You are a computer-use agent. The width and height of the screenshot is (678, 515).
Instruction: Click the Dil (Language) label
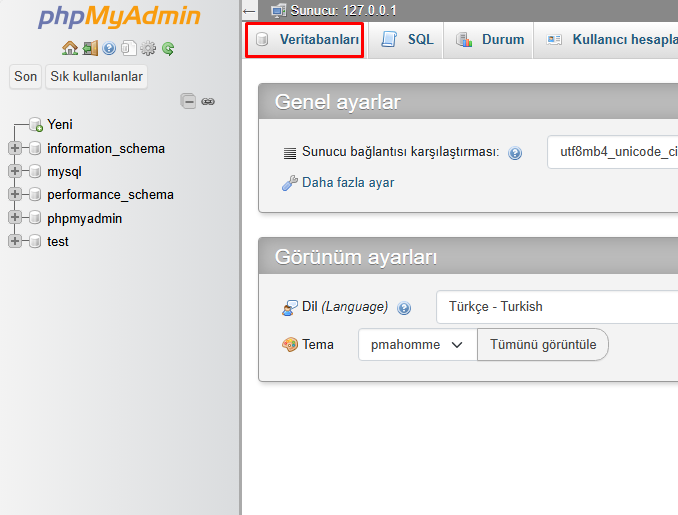(345, 307)
